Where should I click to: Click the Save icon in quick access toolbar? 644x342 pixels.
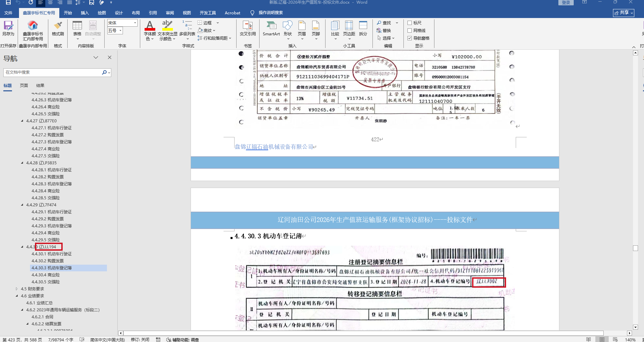tap(8, 2)
